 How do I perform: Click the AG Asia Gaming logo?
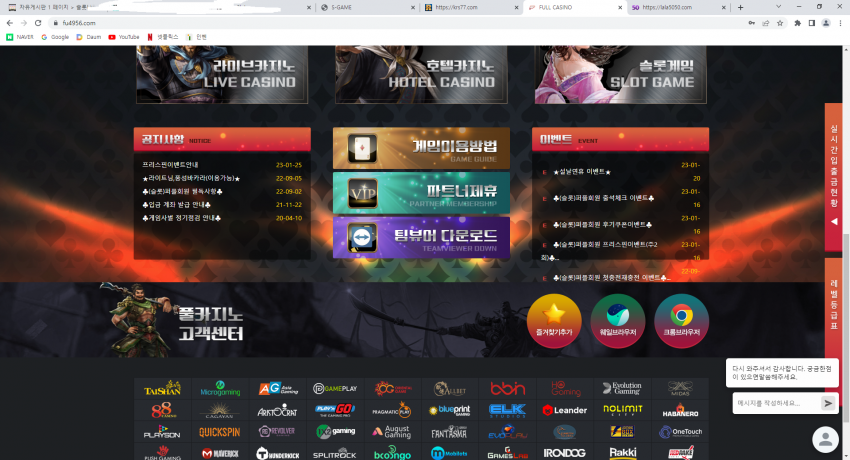pyautogui.click(x=278, y=388)
